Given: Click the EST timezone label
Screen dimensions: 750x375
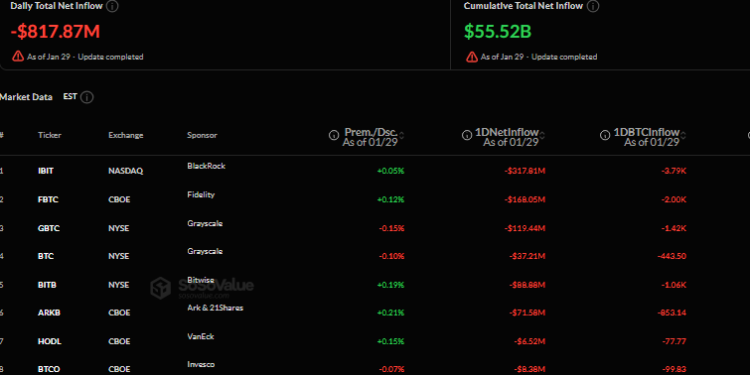Looking at the screenshot, I should point(70,97).
